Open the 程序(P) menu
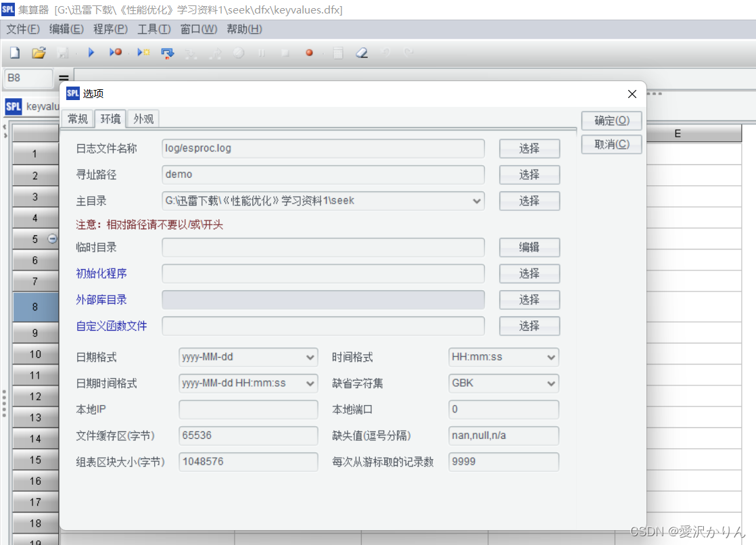This screenshot has height=545, width=756. [x=110, y=30]
